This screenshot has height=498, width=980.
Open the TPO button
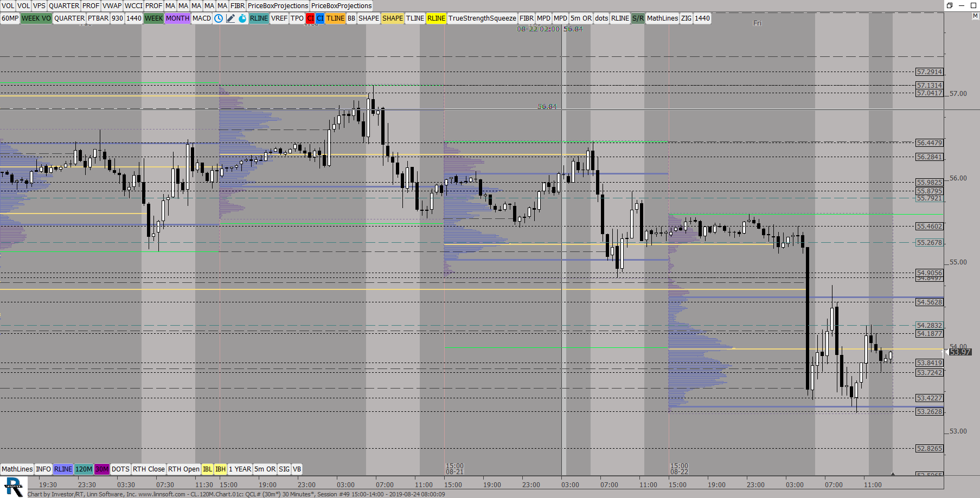[x=297, y=18]
